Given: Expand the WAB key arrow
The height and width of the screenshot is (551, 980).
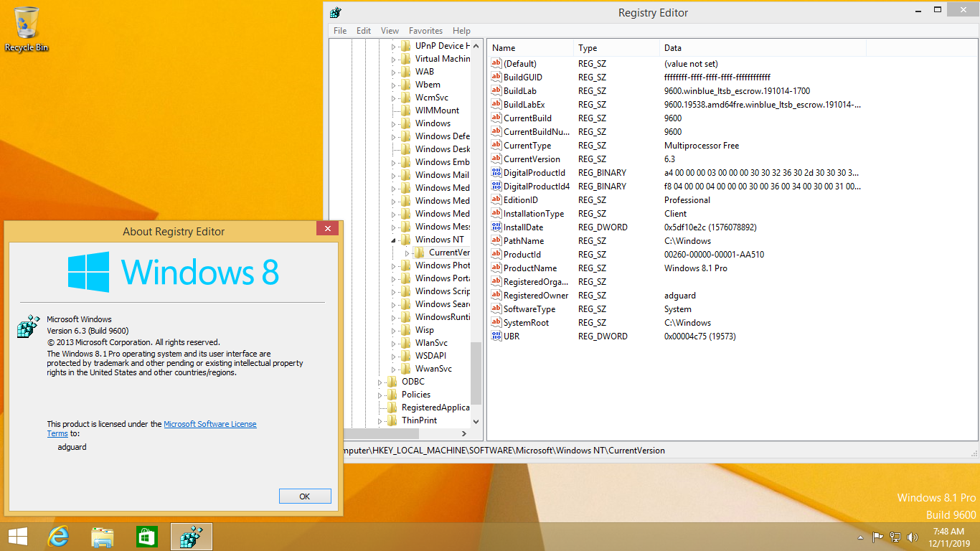Looking at the screenshot, I should 394,72.
